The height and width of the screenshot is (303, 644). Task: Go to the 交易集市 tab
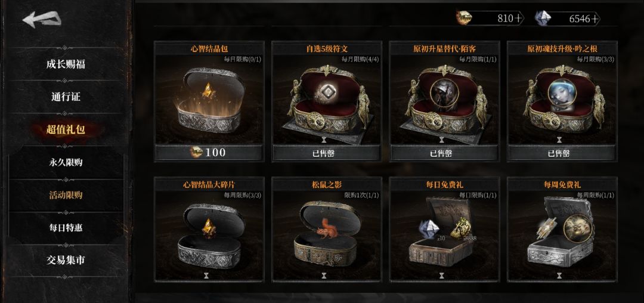click(x=66, y=260)
